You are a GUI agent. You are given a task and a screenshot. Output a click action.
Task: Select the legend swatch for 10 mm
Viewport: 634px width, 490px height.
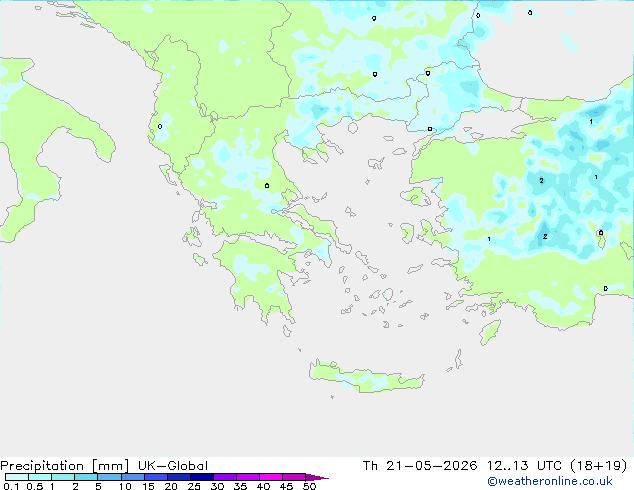[132, 477]
